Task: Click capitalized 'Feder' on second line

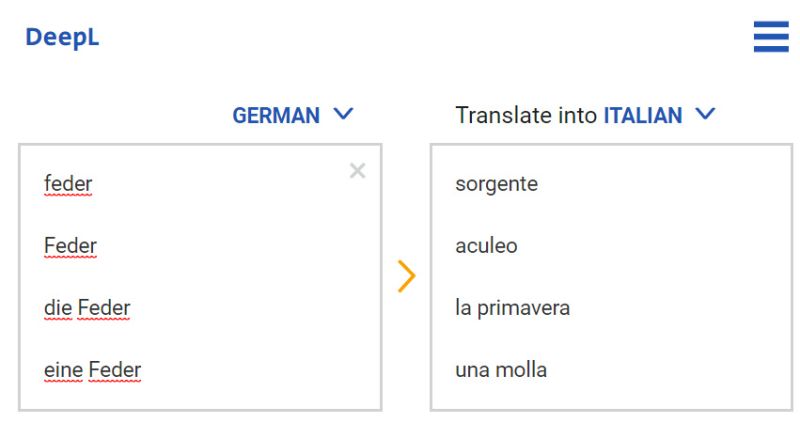Action: click(70, 246)
